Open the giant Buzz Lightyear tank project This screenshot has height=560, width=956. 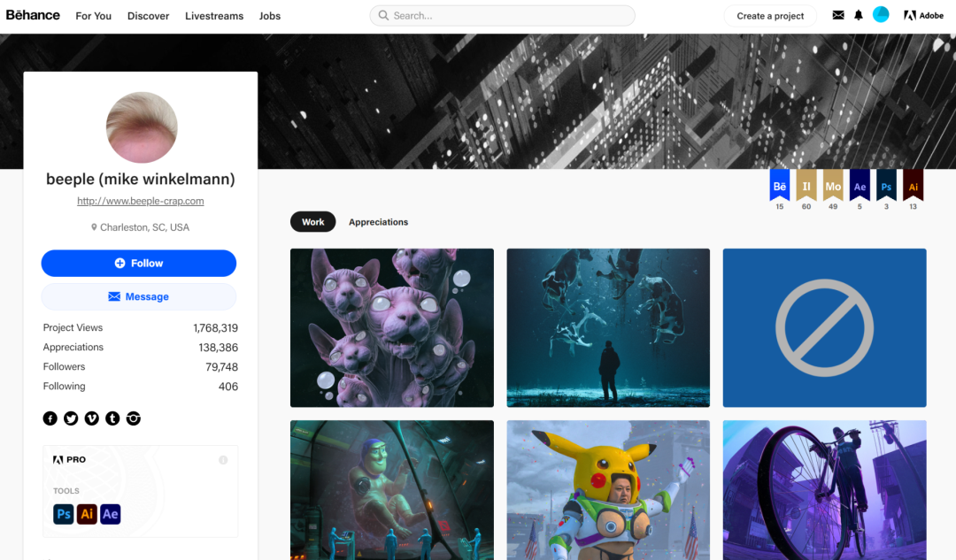pos(392,490)
